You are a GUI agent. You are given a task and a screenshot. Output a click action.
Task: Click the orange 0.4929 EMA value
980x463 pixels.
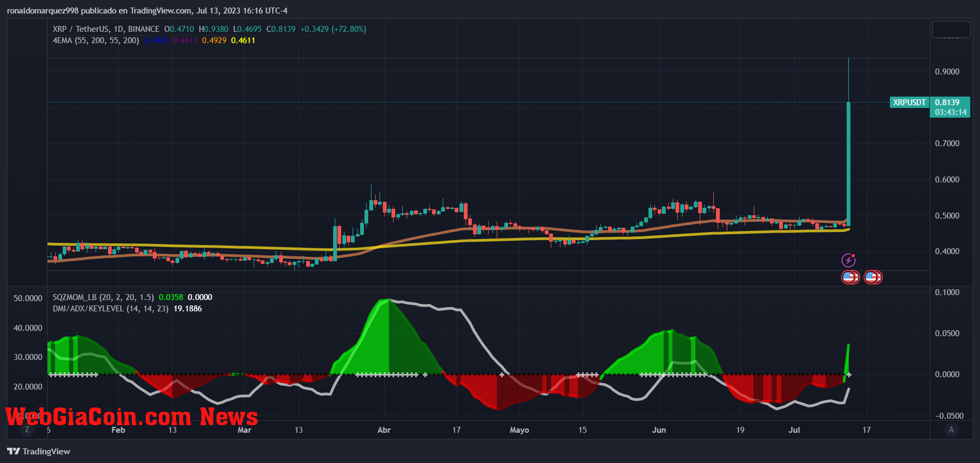point(214,40)
